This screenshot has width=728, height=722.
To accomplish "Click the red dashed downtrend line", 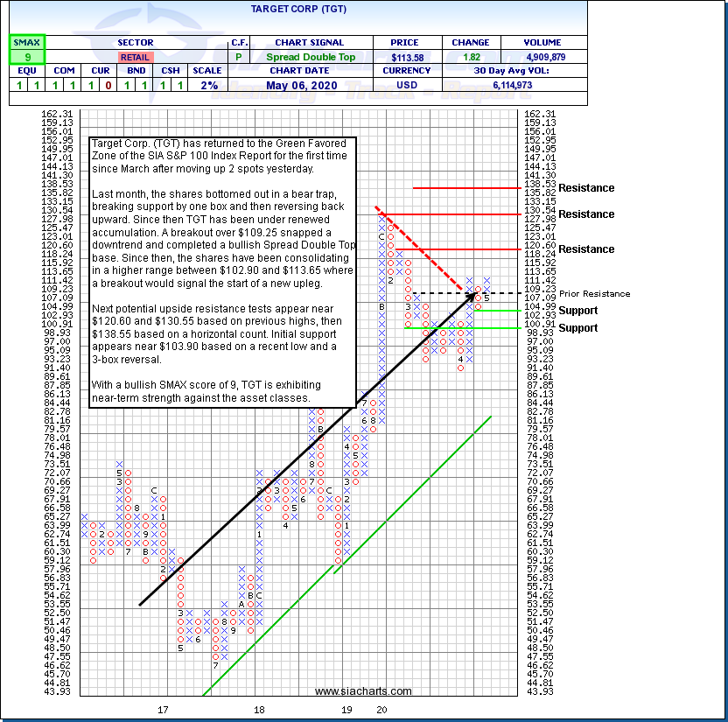I will pyautogui.click(x=420, y=249).
